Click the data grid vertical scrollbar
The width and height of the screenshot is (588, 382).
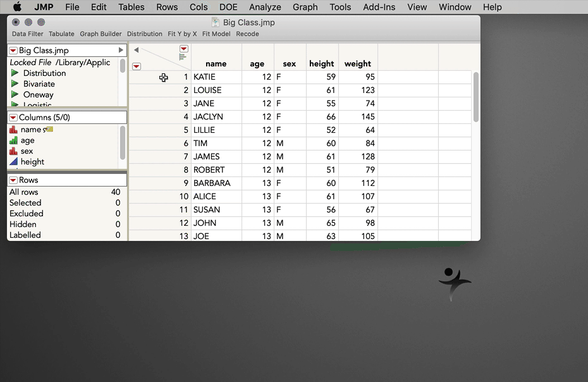click(476, 97)
